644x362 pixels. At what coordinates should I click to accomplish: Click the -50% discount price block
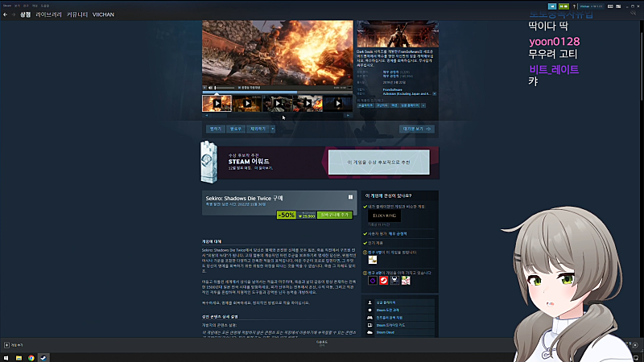tap(296, 215)
